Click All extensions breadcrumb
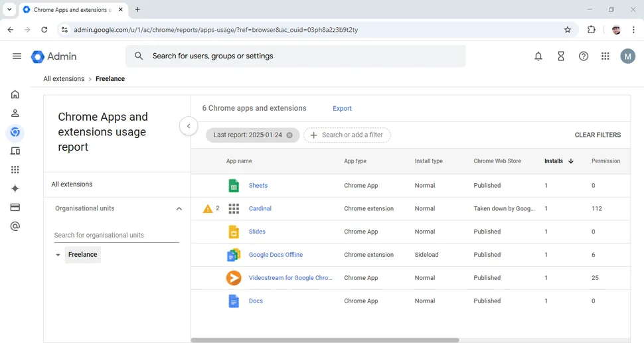Image resolution: width=644 pixels, height=343 pixels. point(64,79)
